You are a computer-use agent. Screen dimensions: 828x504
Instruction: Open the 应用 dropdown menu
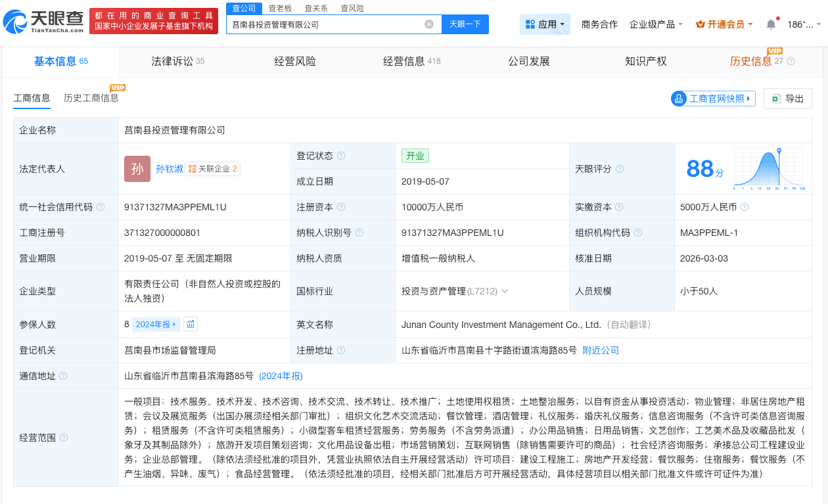click(x=545, y=24)
